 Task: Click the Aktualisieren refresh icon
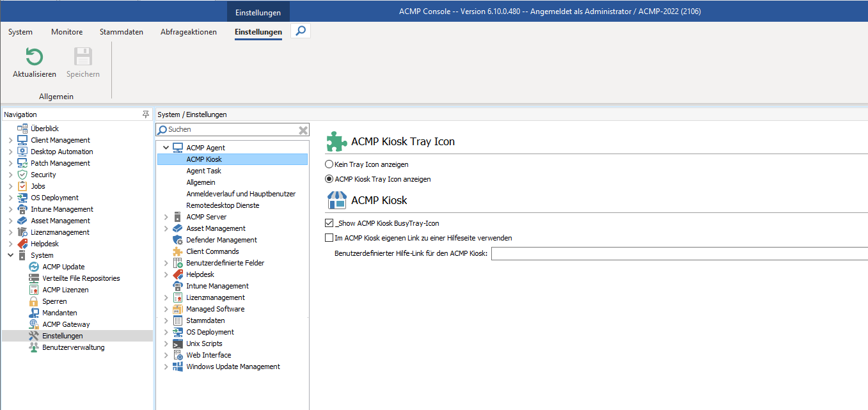tap(34, 57)
